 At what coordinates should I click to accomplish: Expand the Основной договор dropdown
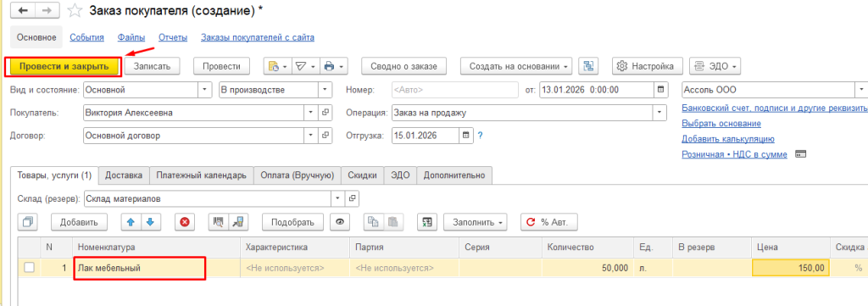(x=312, y=135)
